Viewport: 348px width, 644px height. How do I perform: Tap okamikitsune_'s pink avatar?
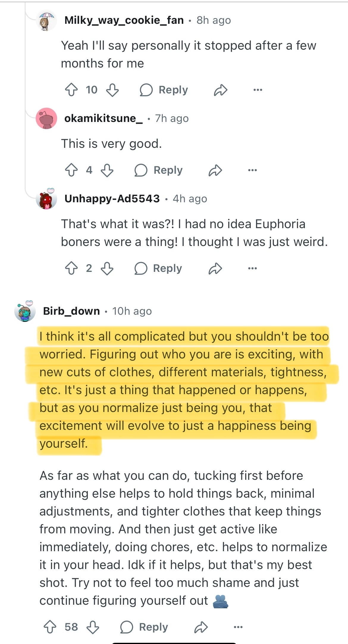[46, 118]
